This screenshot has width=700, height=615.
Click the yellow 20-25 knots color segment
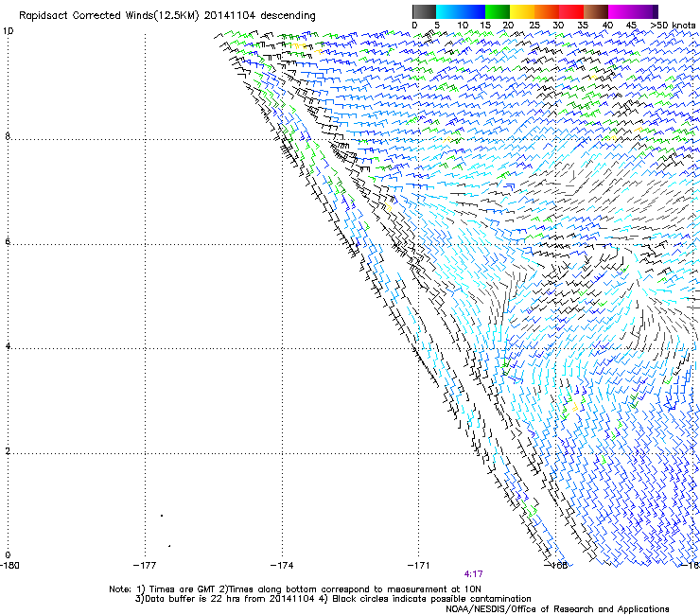522,11
